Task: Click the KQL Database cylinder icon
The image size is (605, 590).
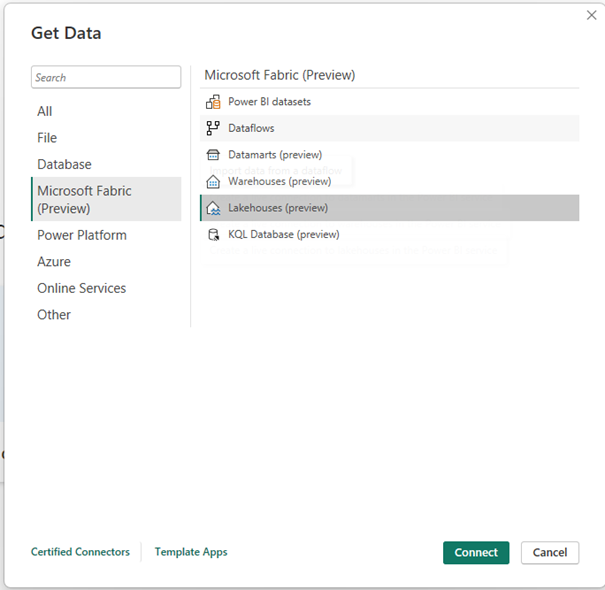Action: 213,235
